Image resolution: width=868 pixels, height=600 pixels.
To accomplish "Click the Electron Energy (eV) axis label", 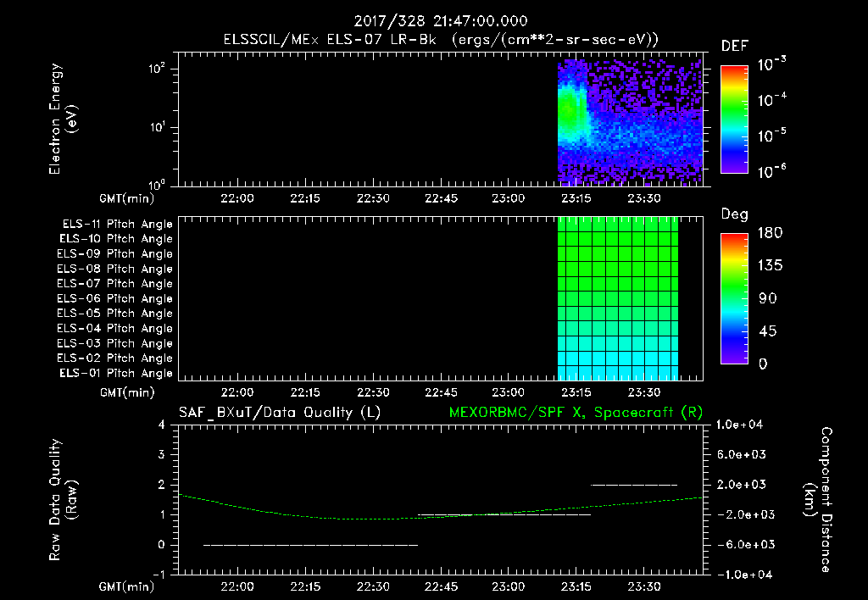I will [x=63, y=119].
